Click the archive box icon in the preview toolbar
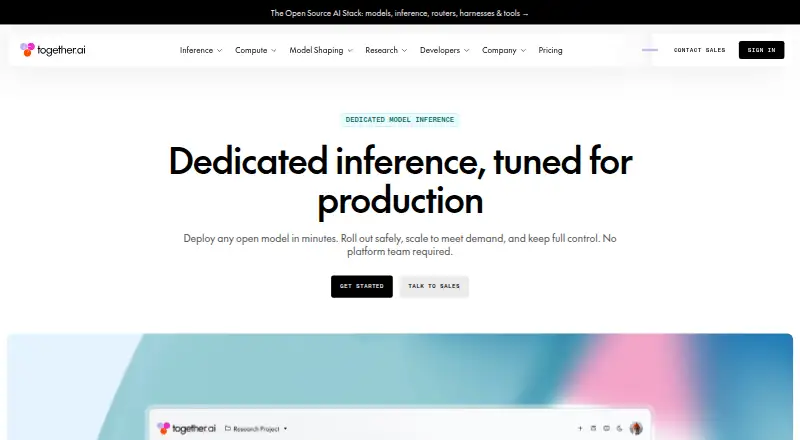 click(593, 428)
